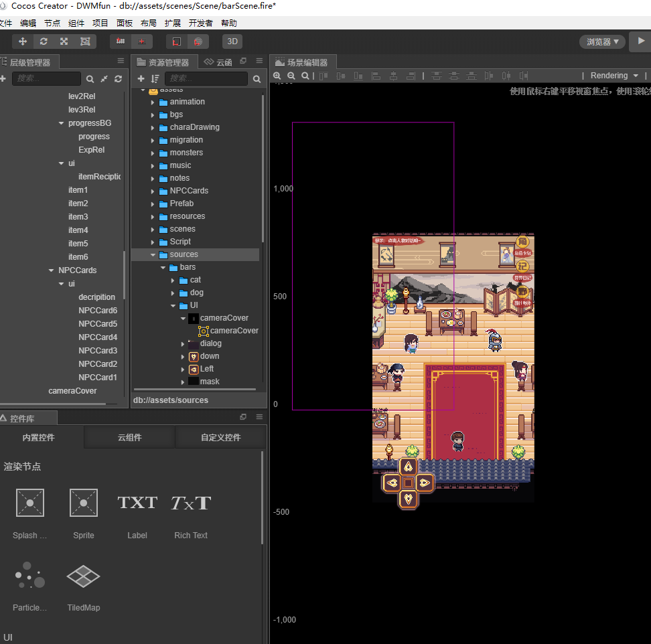Switch to the 云函 tab
The image size is (651, 644).
click(x=218, y=62)
